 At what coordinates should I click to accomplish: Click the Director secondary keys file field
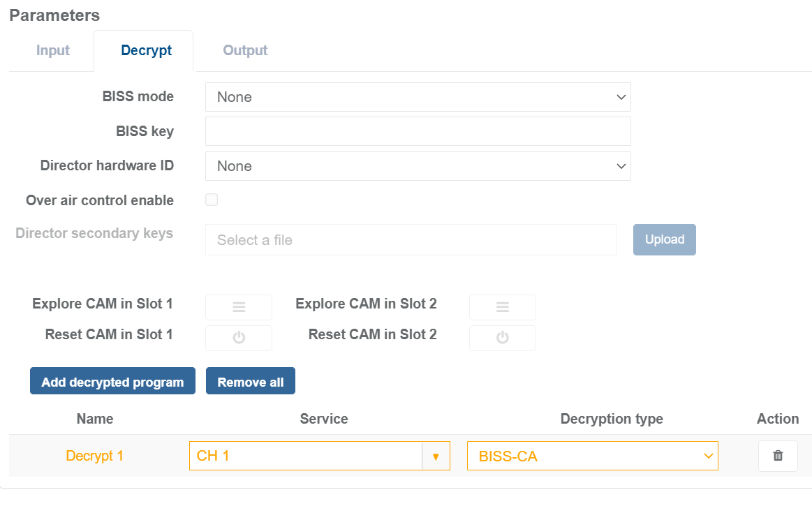(411, 240)
